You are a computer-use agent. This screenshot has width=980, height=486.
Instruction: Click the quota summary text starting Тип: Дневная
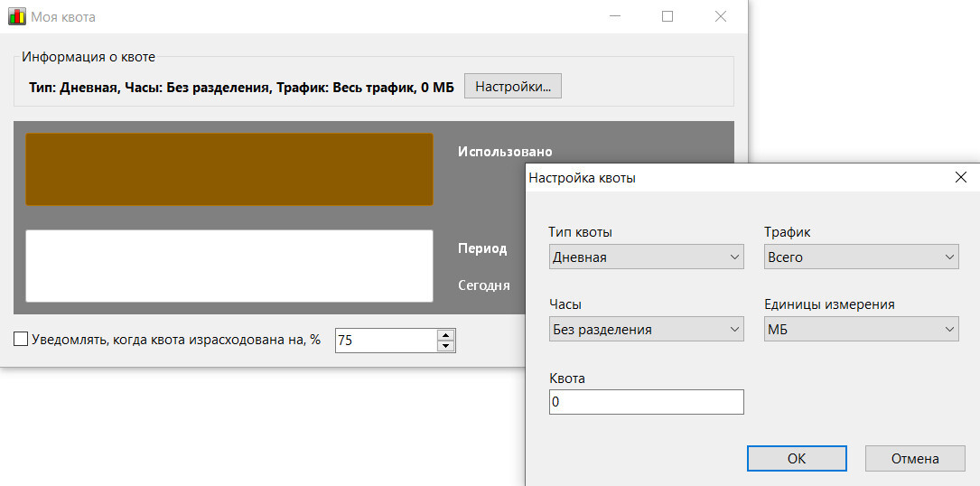tap(241, 87)
